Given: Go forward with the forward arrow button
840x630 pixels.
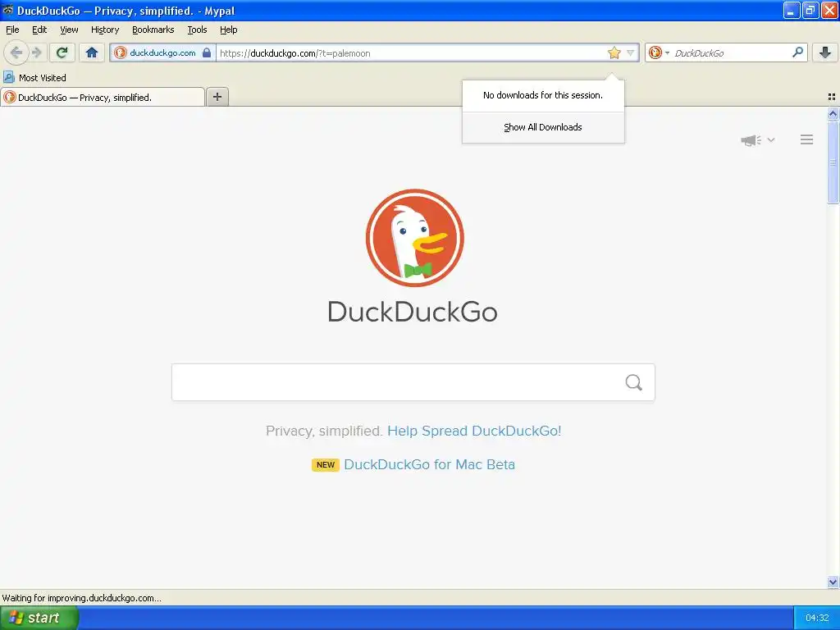Looking at the screenshot, I should 36,52.
